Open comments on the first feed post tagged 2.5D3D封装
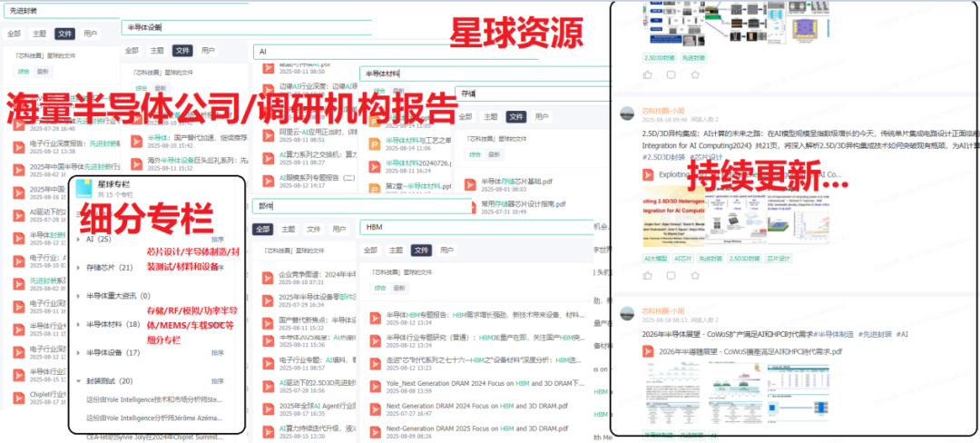The width and height of the screenshot is (980, 443). tap(671, 74)
